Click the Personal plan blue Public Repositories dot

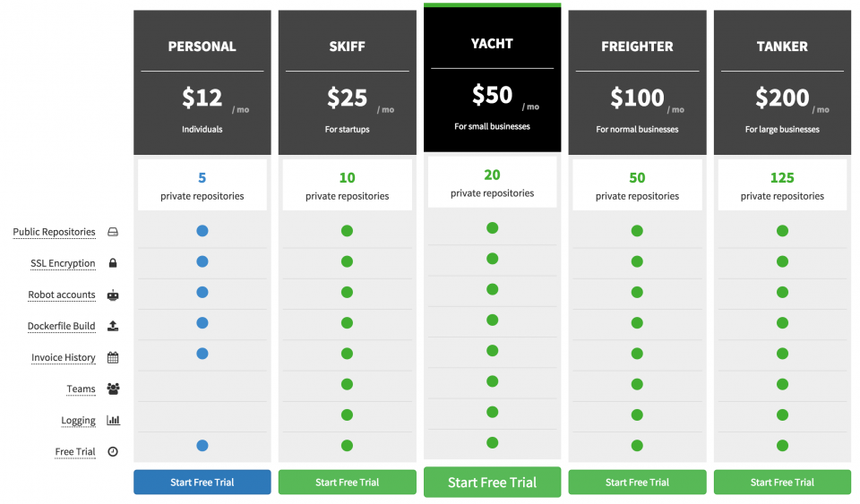202,231
